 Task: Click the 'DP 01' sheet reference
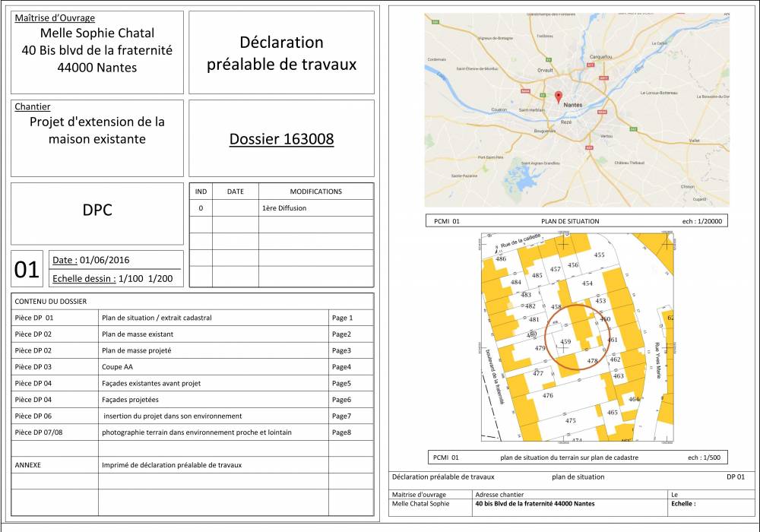(735, 477)
